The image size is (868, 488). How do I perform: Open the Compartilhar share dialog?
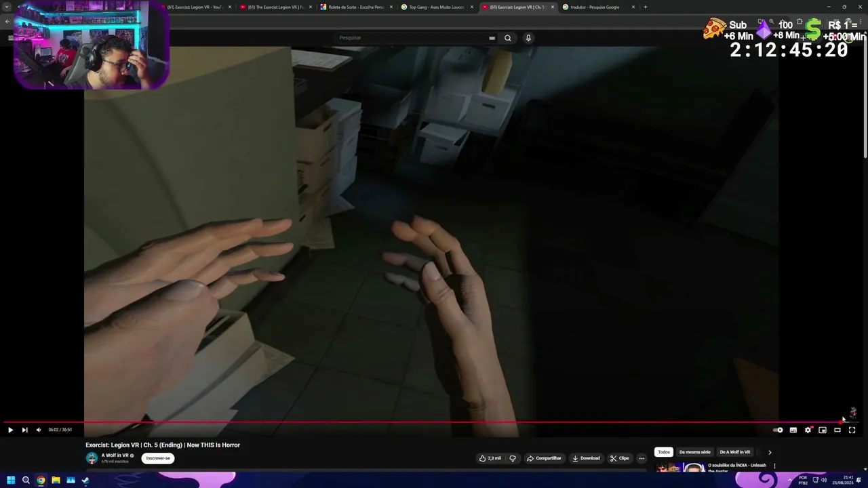click(x=544, y=458)
